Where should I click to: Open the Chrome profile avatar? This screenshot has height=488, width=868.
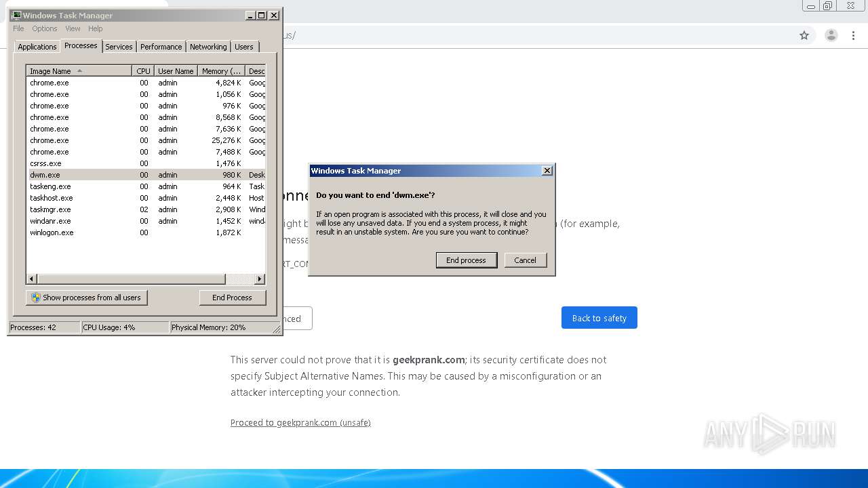pyautogui.click(x=831, y=35)
